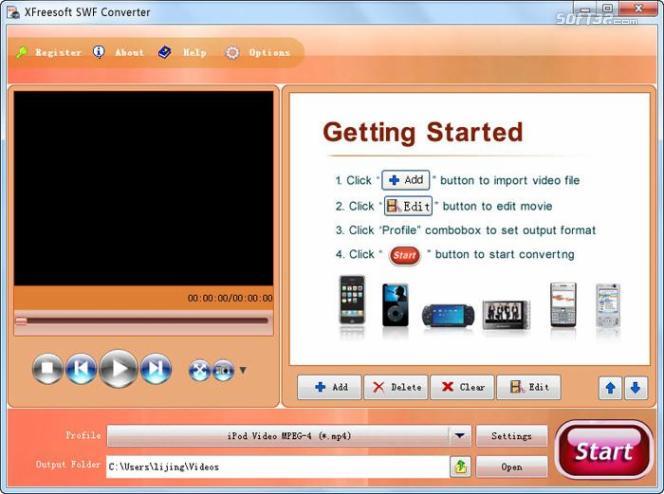Click the iPod device thumbnail
Screen dimensions: 664x494
point(396,305)
